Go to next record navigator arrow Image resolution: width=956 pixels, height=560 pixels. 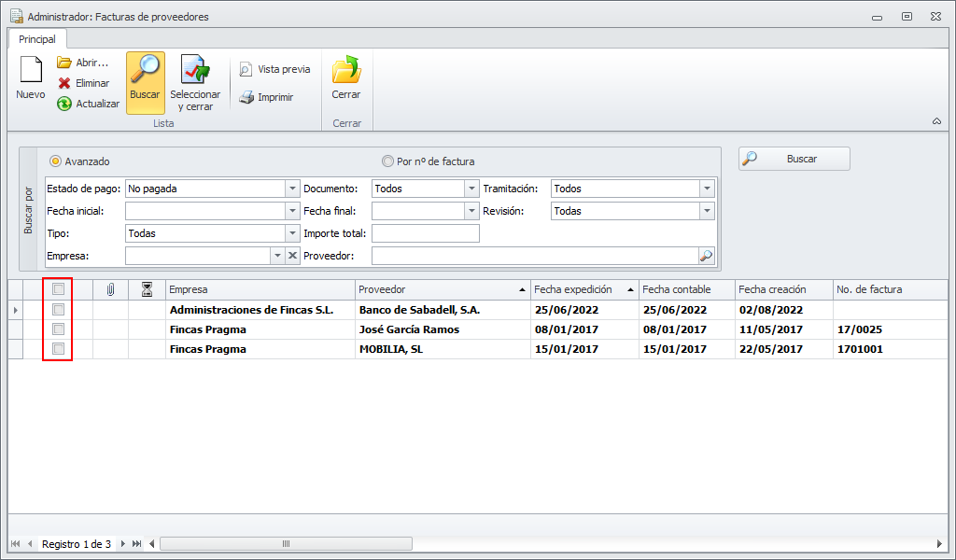[x=122, y=543]
